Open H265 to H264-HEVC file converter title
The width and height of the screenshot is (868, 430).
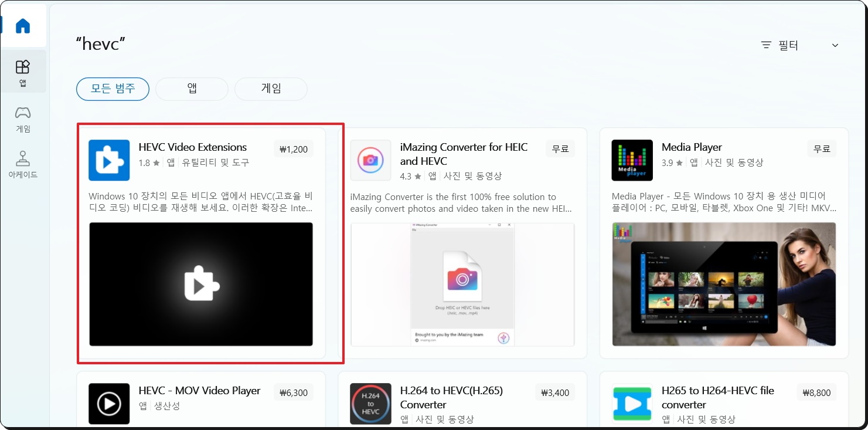718,398
